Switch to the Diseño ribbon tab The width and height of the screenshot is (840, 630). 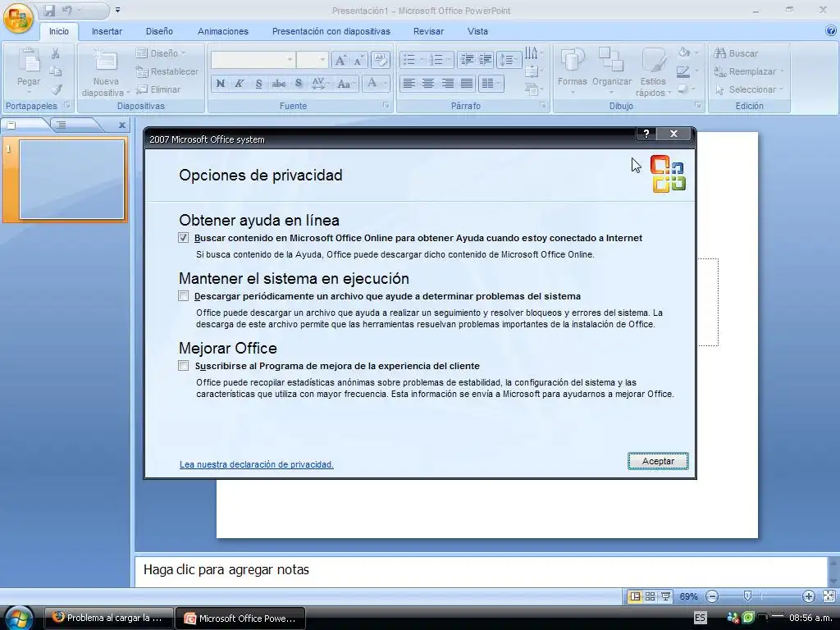point(159,31)
